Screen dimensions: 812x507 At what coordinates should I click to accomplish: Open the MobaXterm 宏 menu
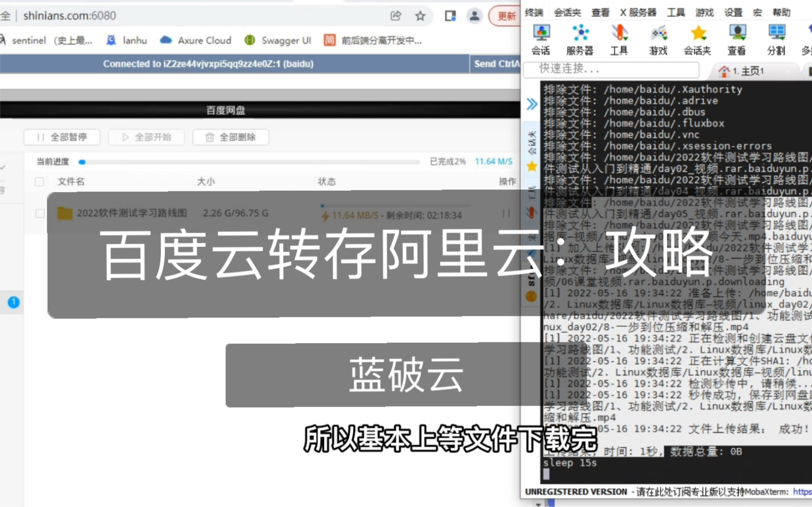758,12
